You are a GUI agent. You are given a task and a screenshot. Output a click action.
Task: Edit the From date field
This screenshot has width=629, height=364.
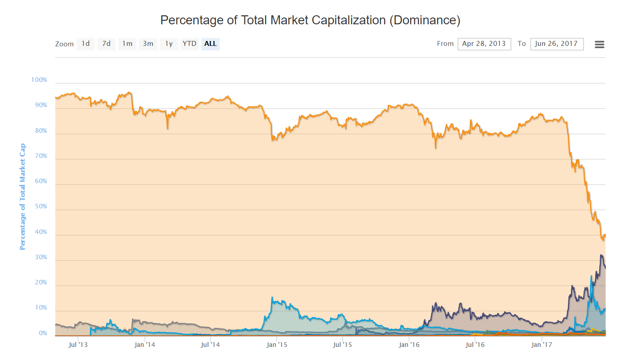(x=484, y=44)
